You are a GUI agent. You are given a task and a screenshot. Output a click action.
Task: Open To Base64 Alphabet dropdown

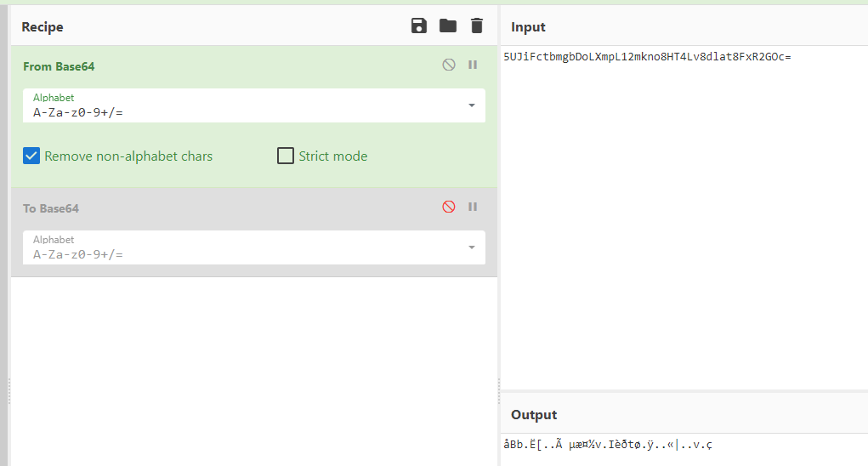(472, 247)
